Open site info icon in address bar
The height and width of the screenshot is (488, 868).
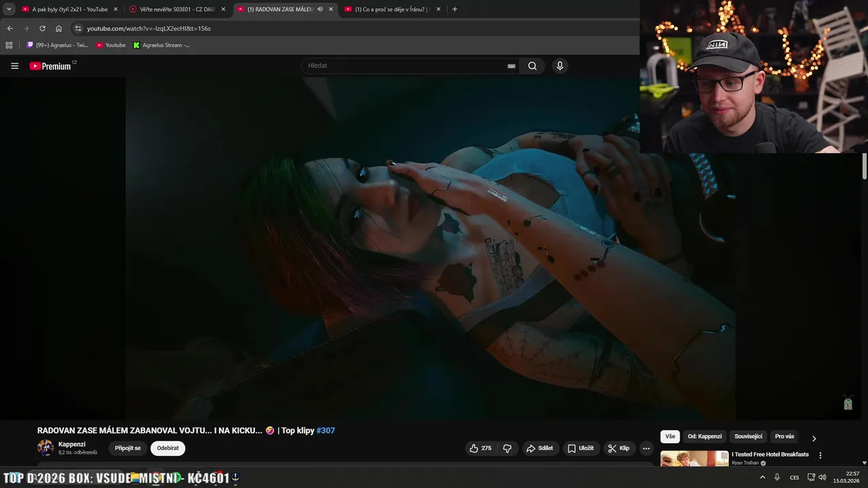(78, 28)
